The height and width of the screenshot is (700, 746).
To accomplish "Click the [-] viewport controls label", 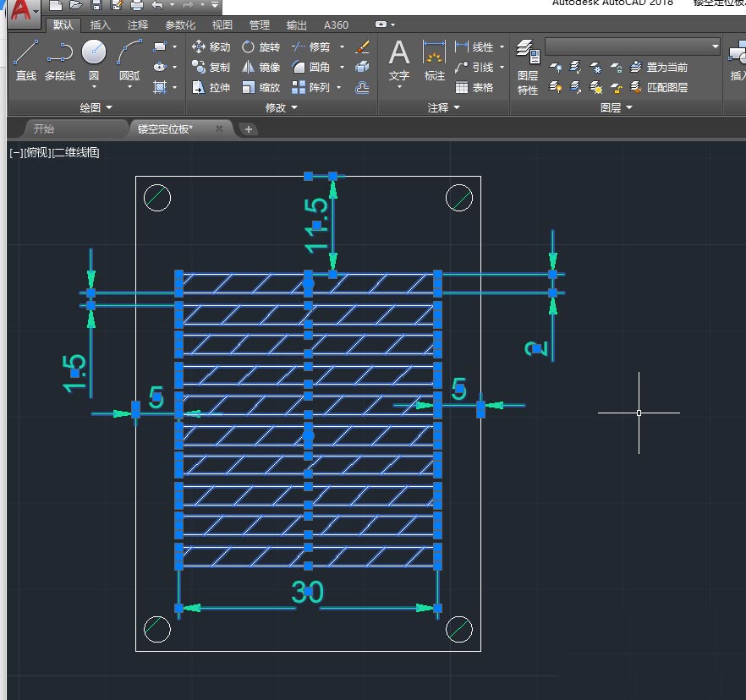I will click(x=15, y=153).
